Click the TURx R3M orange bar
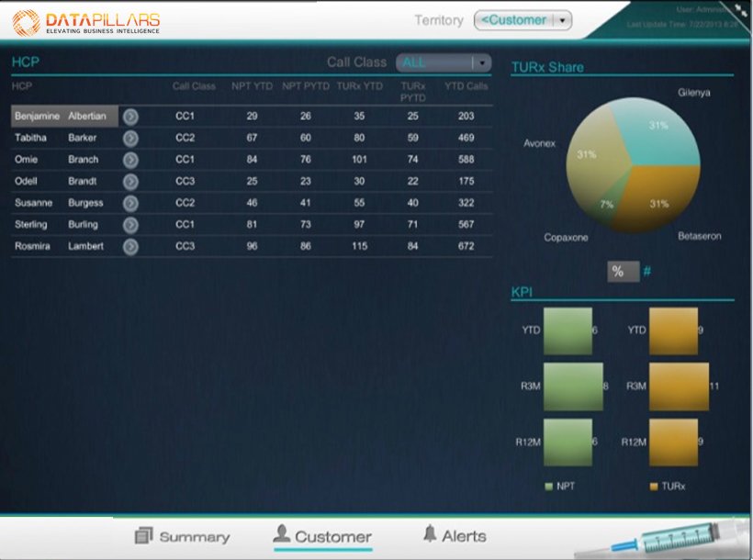Viewport: 753px width, 560px height. tap(679, 386)
